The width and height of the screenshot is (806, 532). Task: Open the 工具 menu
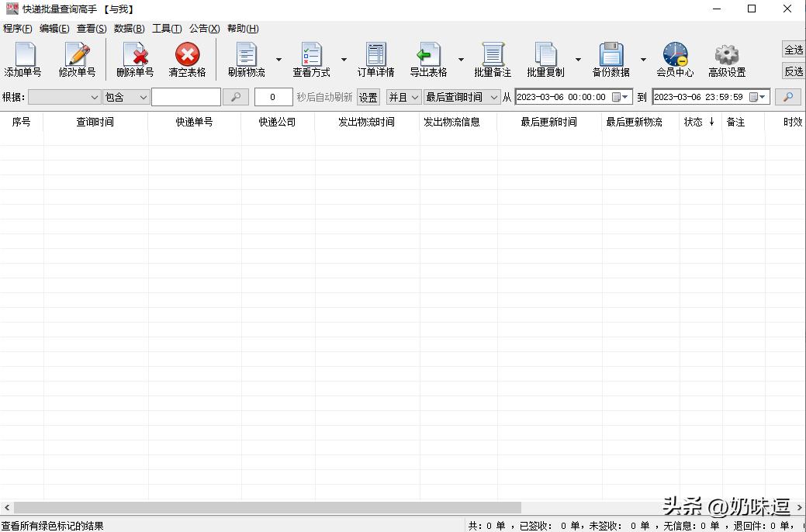pyautogui.click(x=166, y=28)
